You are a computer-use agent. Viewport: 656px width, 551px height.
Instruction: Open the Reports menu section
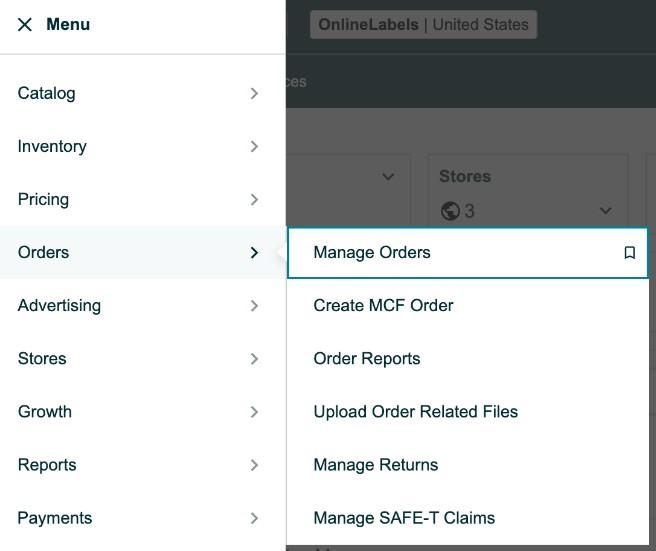(x=47, y=465)
